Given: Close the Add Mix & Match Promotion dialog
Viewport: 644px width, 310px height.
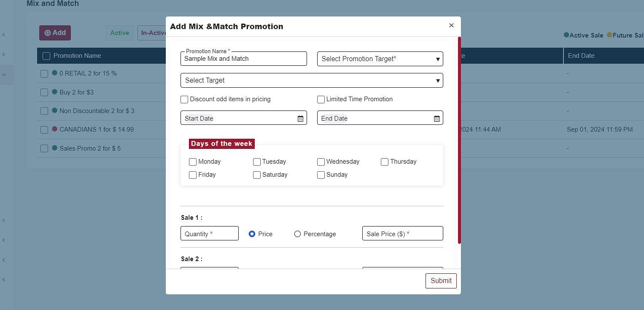Looking at the screenshot, I should 451,25.
